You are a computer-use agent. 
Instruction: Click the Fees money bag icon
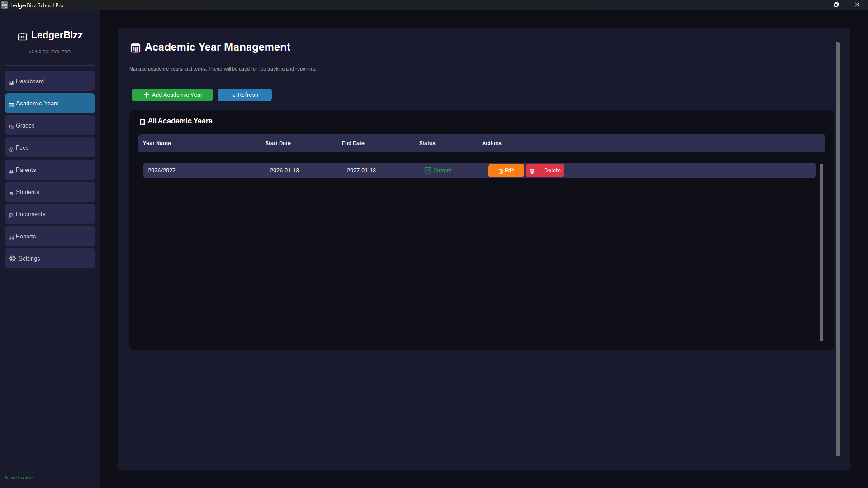coord(11,149)
